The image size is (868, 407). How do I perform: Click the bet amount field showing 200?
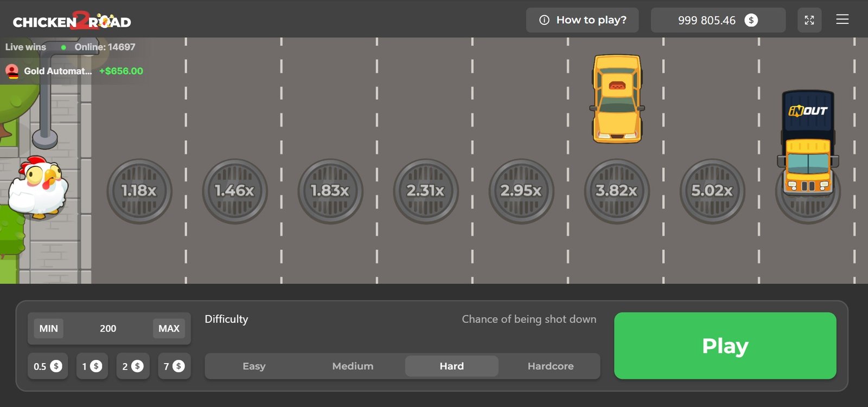pyautogui.click(x=108, y=328)
